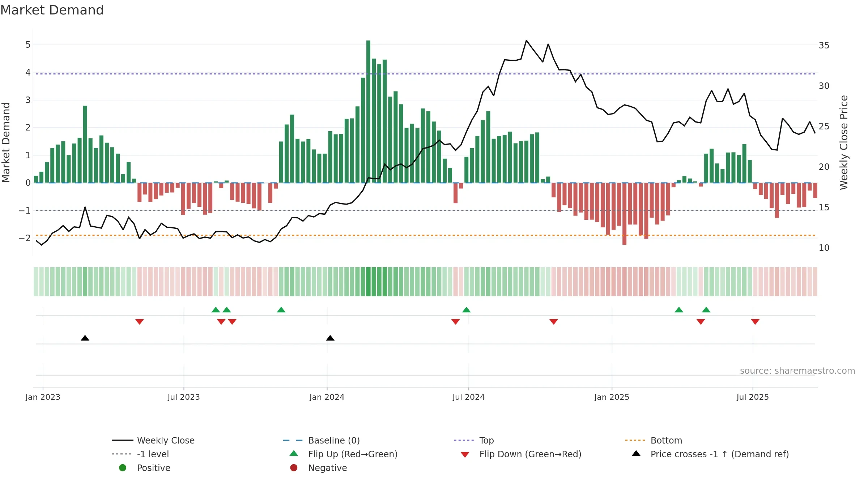
Task: Click the right-axis value 10
Action: pos(824,248)
